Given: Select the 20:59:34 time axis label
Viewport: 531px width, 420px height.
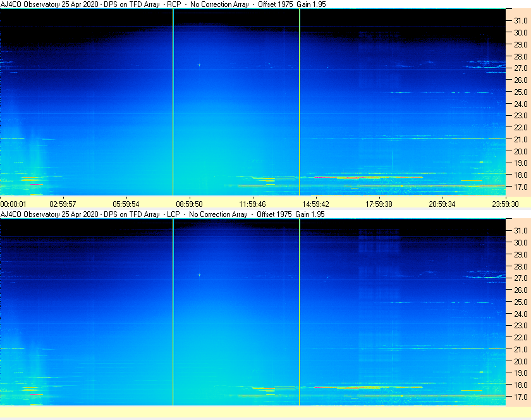Looking at the screenshot, I should point(442,204).
